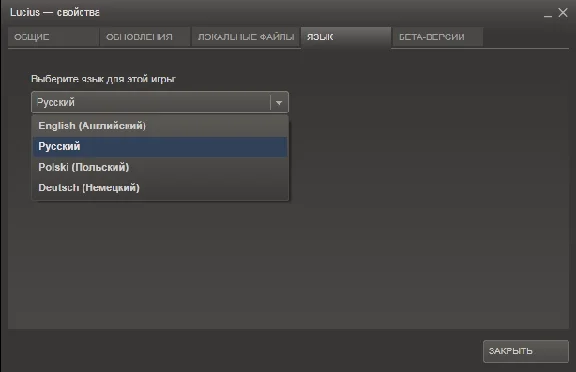Choose Deutsch (Немецкий) language option

[160, 188]
